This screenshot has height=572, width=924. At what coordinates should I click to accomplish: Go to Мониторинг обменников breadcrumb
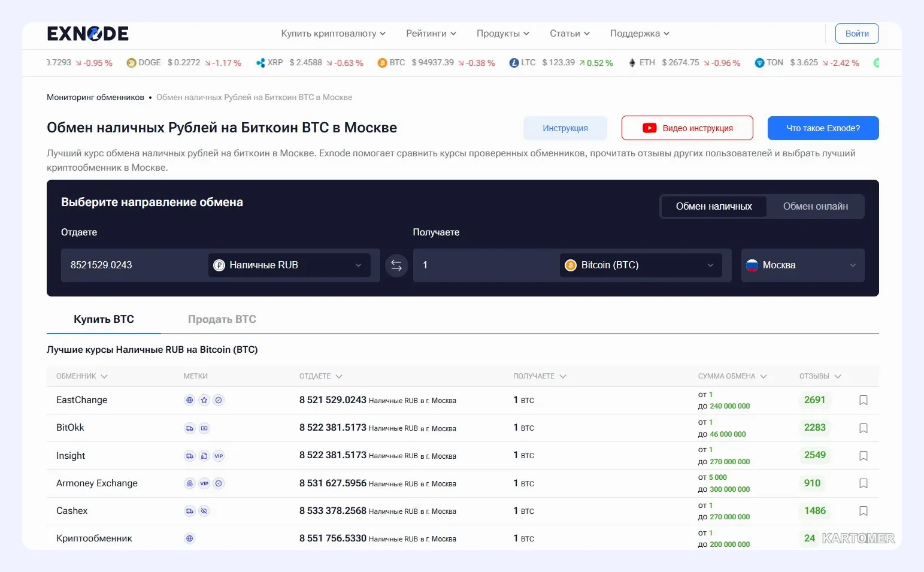pyautogui.click(x=95, y=98)
